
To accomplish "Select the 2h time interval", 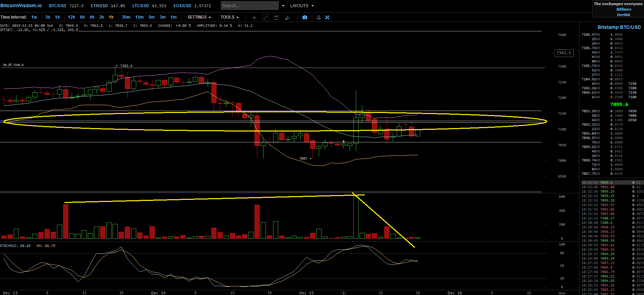I will tap(102, 17).
